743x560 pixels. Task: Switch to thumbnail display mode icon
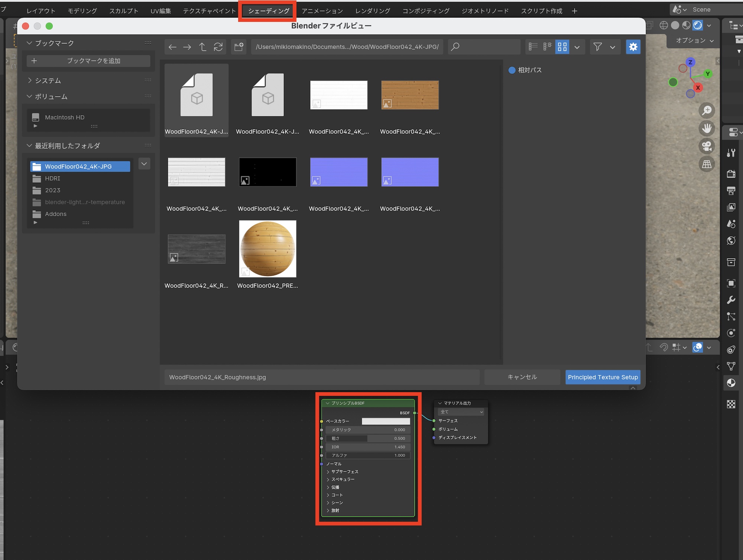pos(562,47)
